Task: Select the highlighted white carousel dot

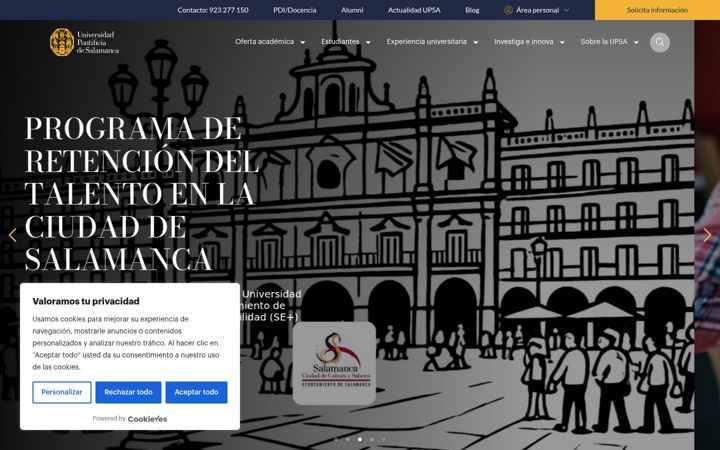Action: (x=360, y=439)
